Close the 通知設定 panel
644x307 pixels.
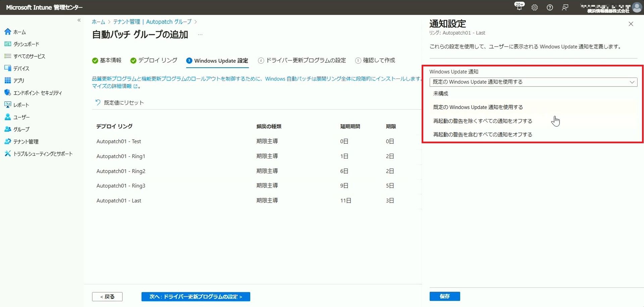point(631,24)
